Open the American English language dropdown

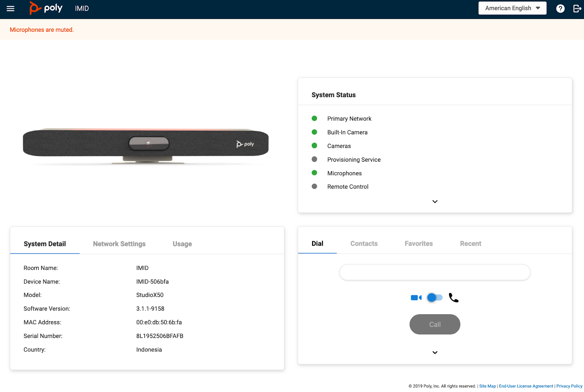click(x=512, y=8)
